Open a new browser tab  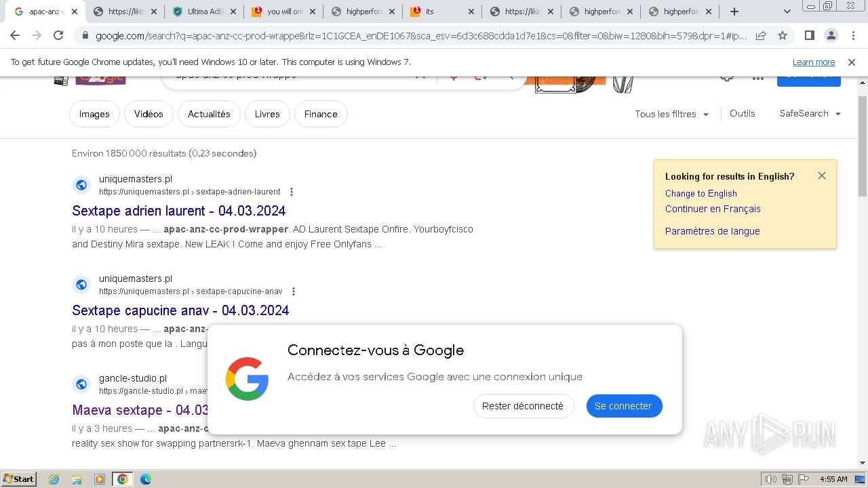(734, 12)
